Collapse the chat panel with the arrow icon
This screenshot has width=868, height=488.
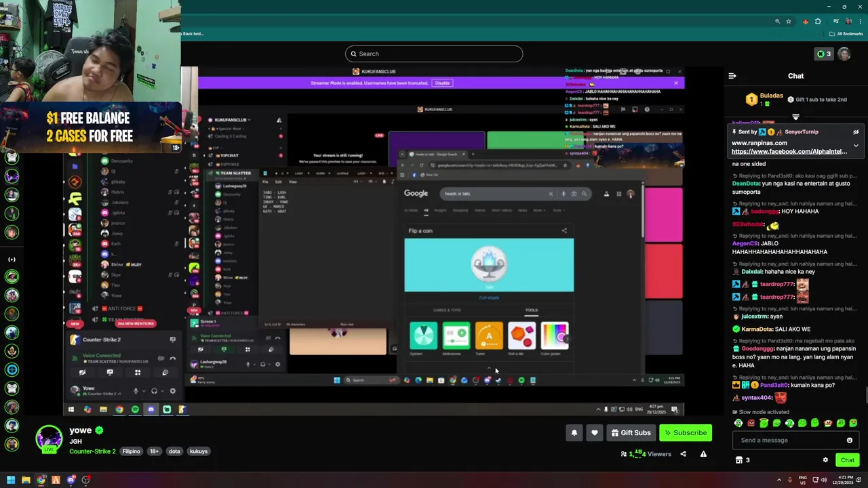click(732, 76)
